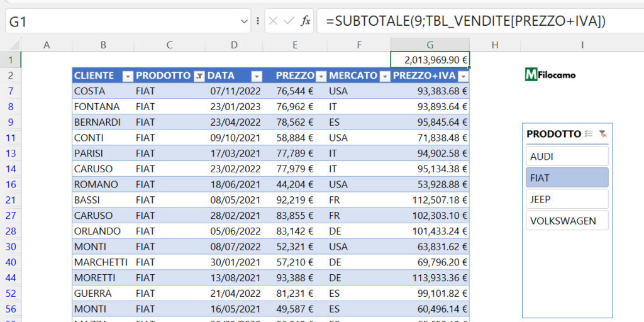Select column A header
The width and height of the screenshot is (644, 322).
47,45
